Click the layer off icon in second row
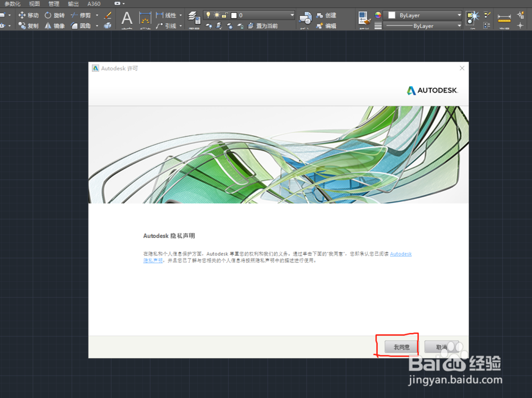The image size is (532, 398). tap(209, 26)
